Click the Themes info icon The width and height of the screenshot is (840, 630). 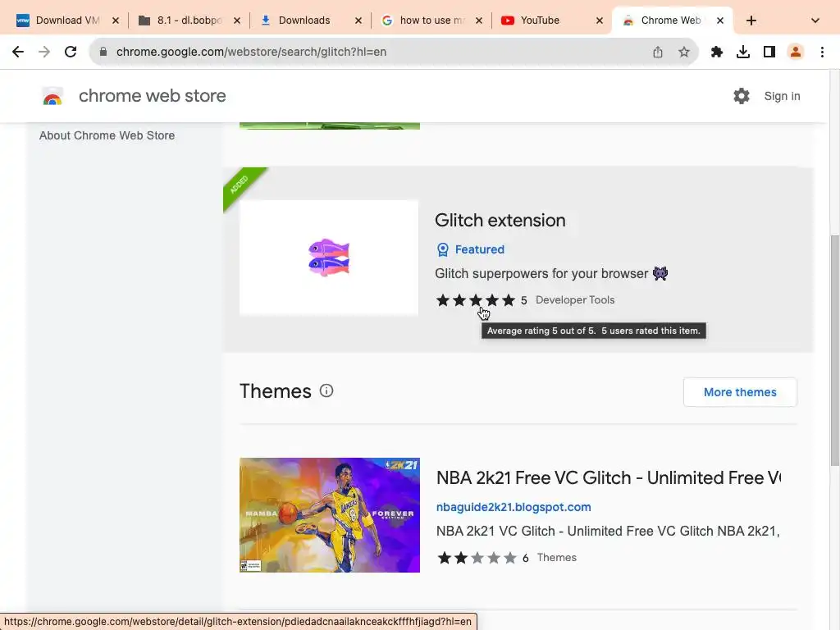point(326,390)
